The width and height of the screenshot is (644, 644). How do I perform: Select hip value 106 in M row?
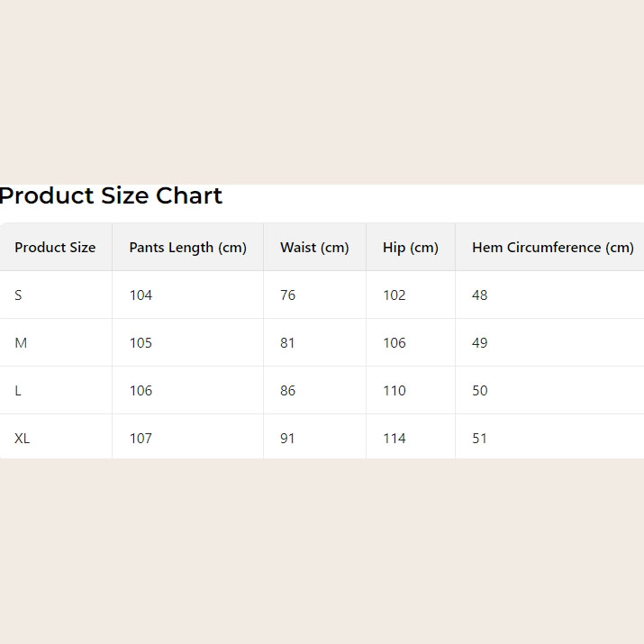[x=394, y=343]
